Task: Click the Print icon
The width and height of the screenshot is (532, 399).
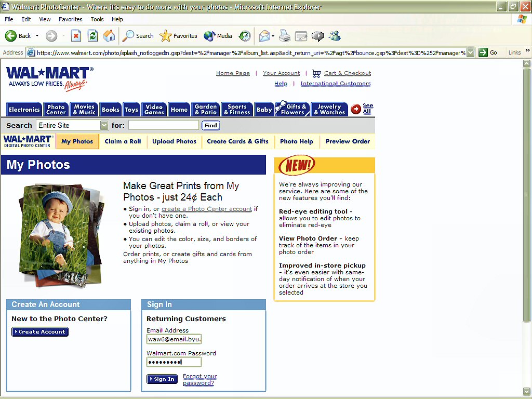Action: tap(285, 36)
